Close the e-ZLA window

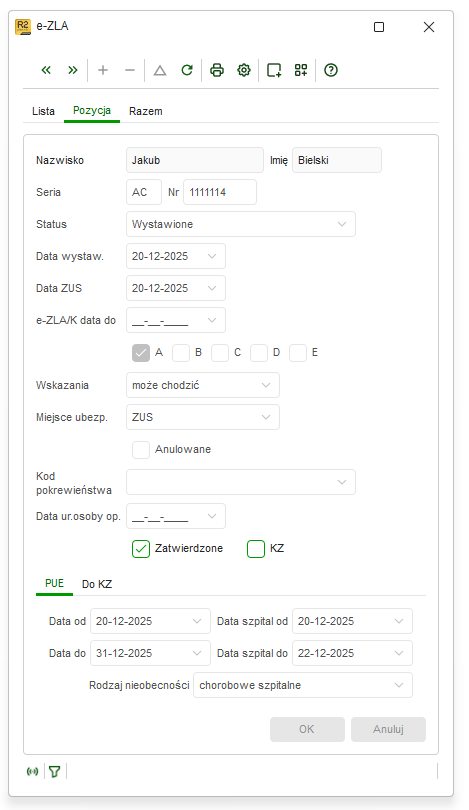point(429,27)
